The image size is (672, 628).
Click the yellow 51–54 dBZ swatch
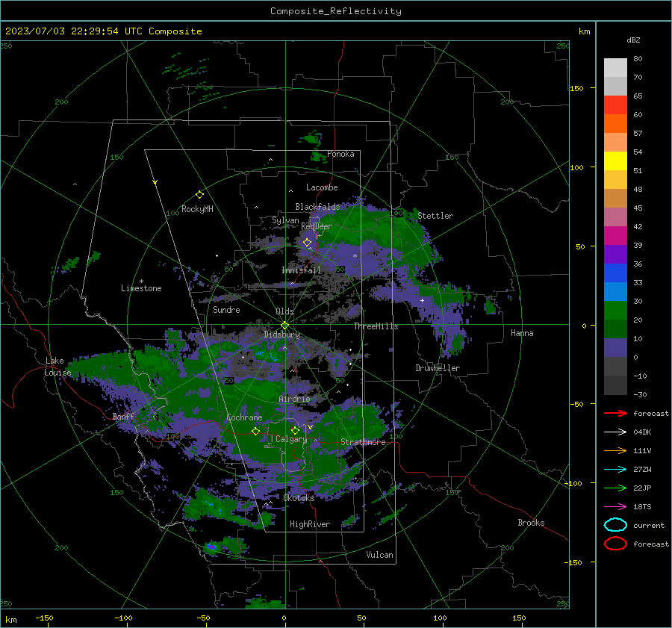[615, 161]
